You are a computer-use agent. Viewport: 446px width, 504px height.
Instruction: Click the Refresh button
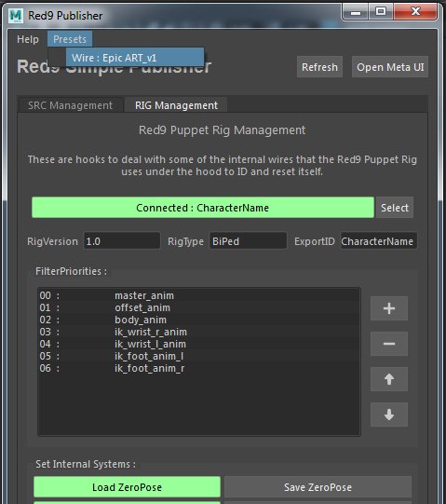coord(319,67)
